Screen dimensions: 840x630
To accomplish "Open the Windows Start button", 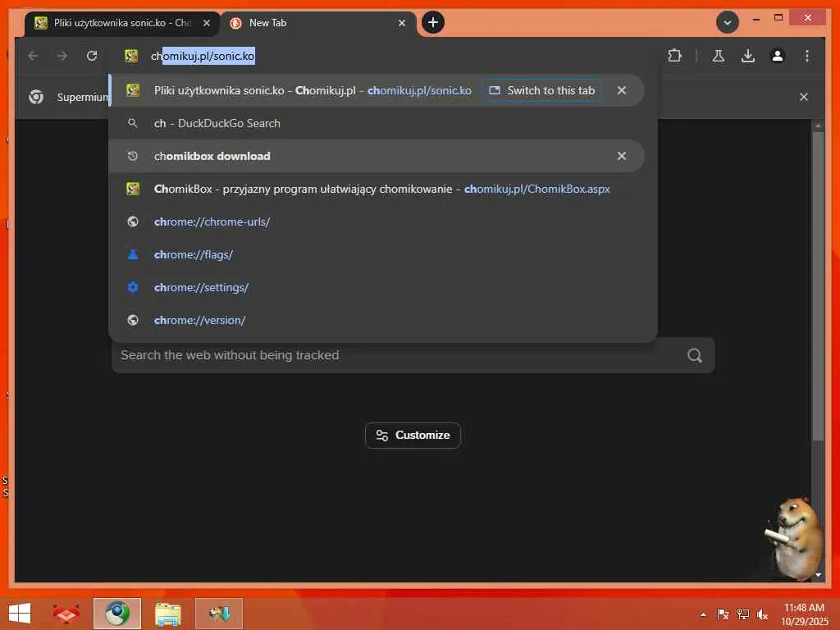I will click(x=20, y=614).
